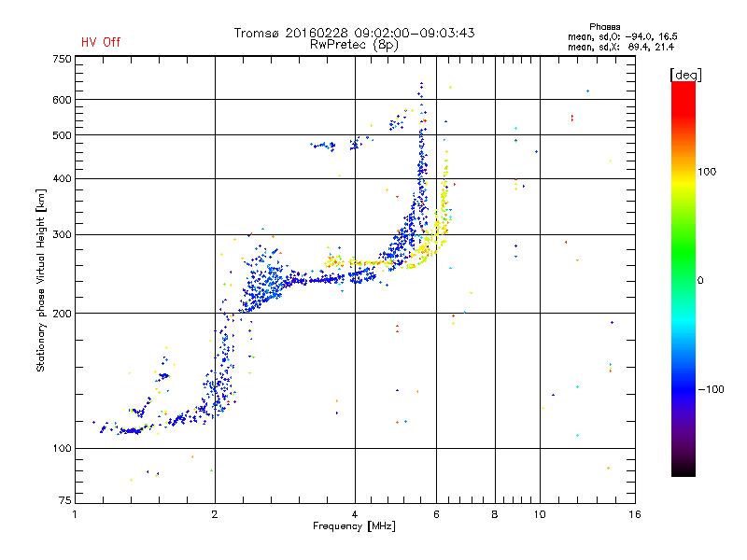Click the x-axis tick label '2'
This screenshot has height=560, width=747.
tap(215, 514)
